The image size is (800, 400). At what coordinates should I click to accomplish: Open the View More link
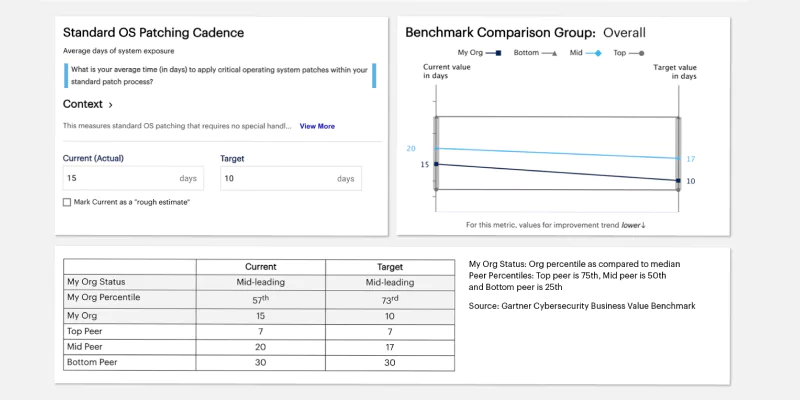(317, 126)
